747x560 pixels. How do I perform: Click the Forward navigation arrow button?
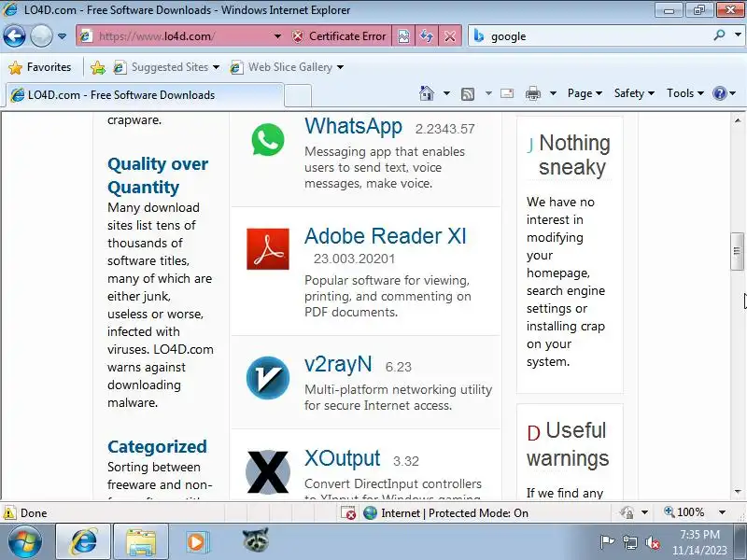41,35
